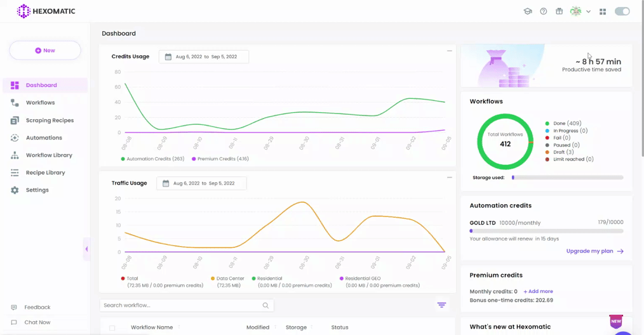Viewport: 644px width, 335px height.
Task: Click Draft (3) legend entry
Action: pos(560,152)
